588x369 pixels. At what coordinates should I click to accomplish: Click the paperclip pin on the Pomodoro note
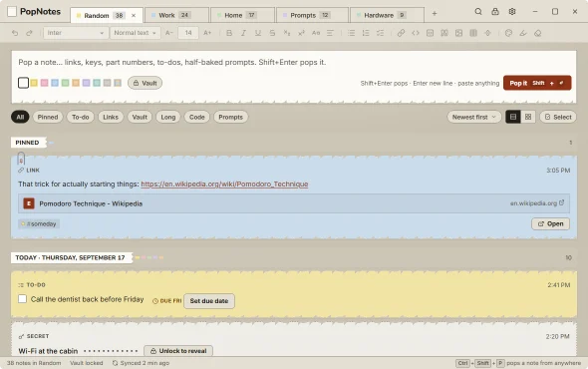(x=21, y=159)
